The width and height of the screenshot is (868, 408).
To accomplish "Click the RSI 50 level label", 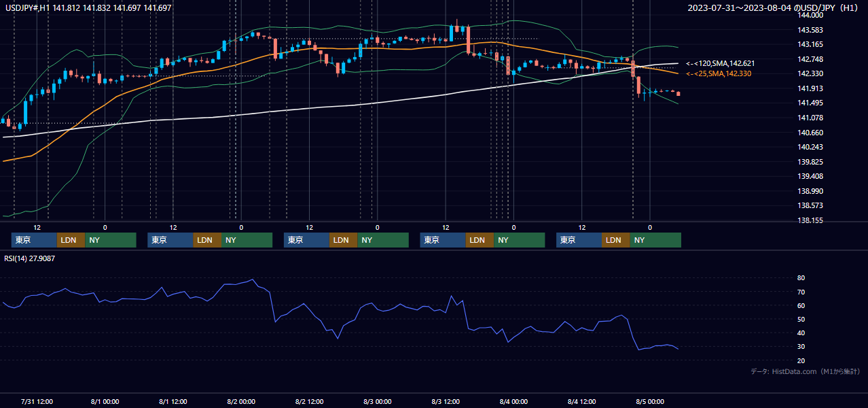I will [x=801, y=319].
